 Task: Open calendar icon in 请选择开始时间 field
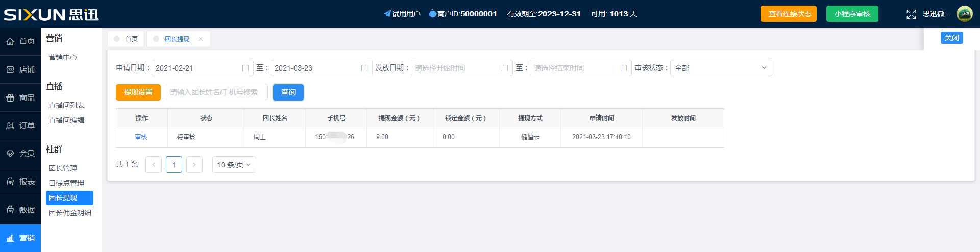pos(505,68)
